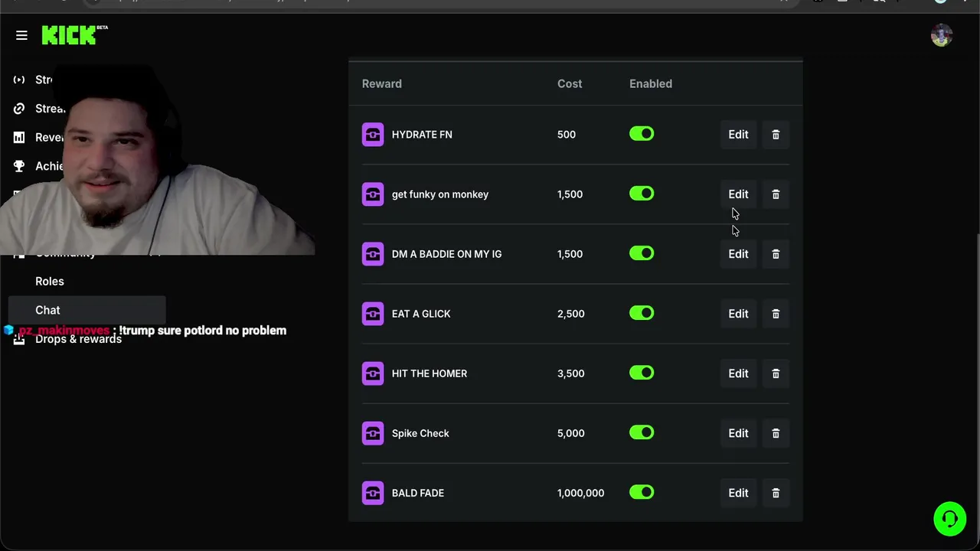Disable the HYDRATE FN reward toggle
980x551 pixels.
tap(642, 134)
